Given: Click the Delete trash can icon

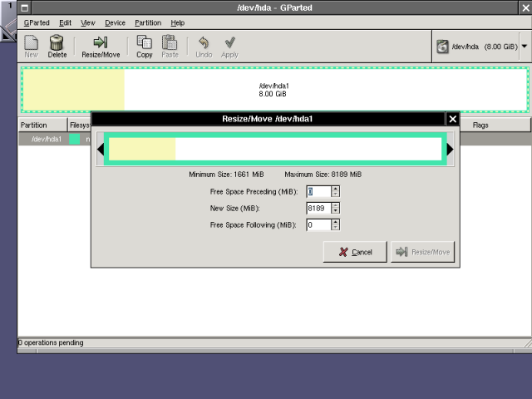Looking at the screenshot, I should (57, 42).
